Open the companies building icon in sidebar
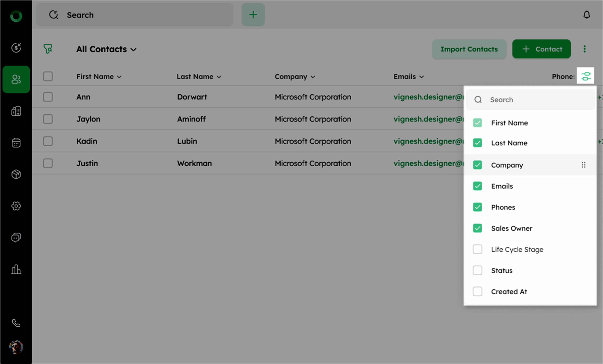603x364 pixels. tap(16, 111)
